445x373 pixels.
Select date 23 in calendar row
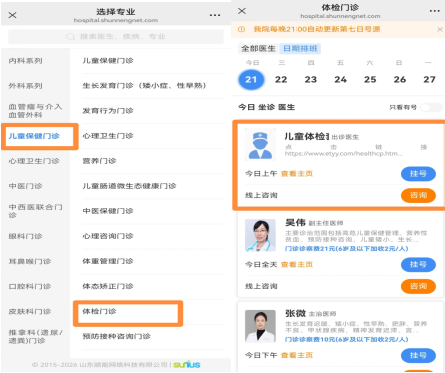311,79
